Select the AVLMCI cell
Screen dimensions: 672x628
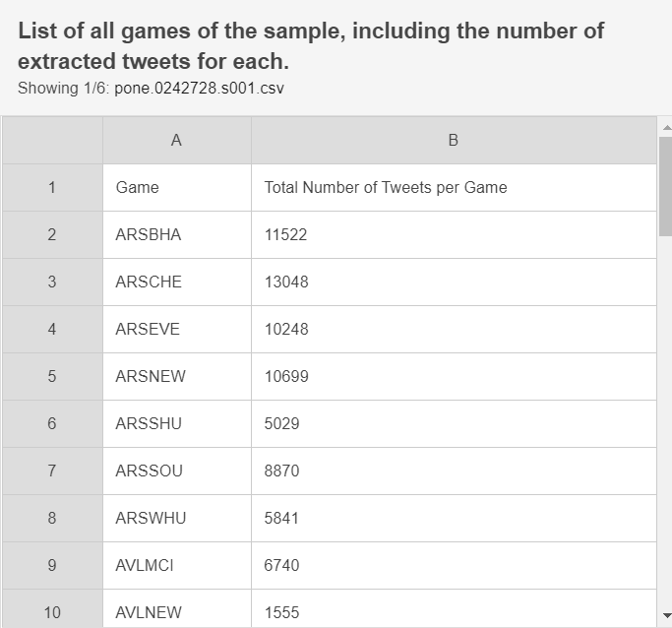176,565
